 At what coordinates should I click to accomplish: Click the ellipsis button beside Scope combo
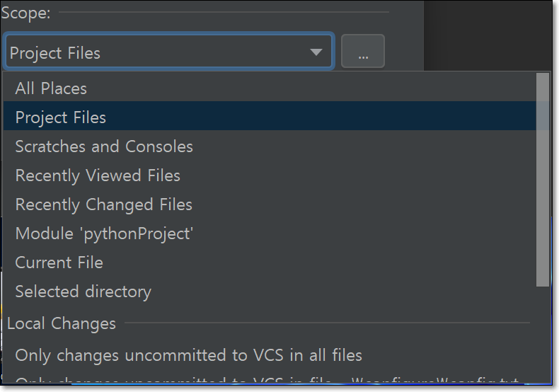[x=362, y=51]
